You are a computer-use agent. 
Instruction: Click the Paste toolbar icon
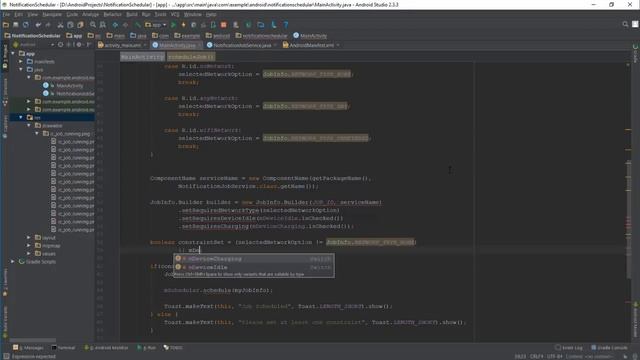click(80, 25)
